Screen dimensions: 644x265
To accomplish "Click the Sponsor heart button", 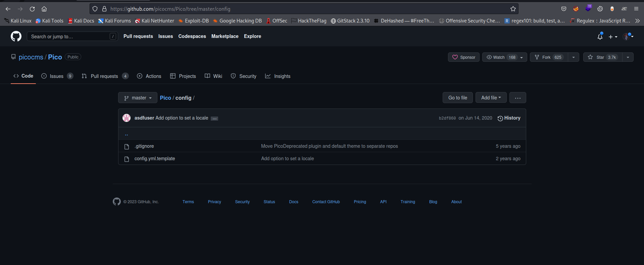I will coord(464,57).
